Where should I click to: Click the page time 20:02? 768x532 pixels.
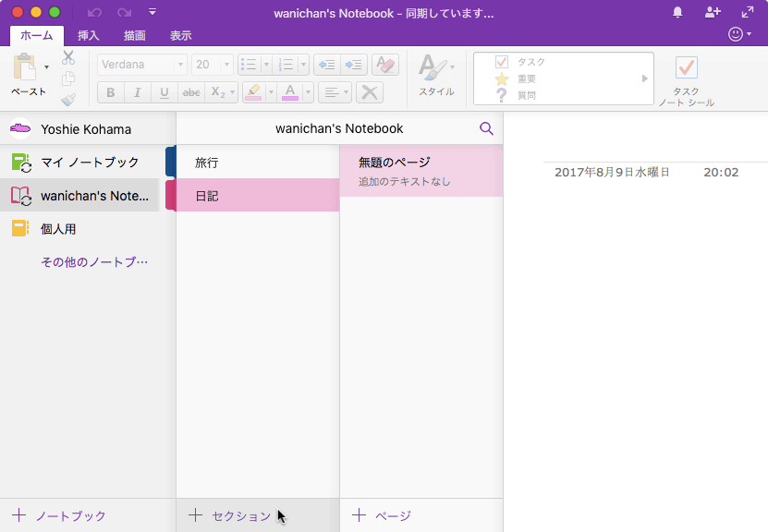721,173
